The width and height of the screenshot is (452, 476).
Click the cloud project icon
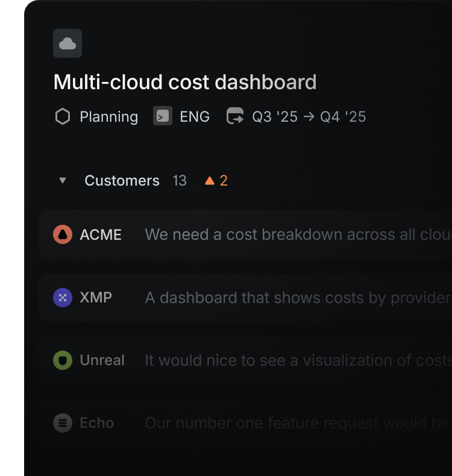(x=67, y=43)
